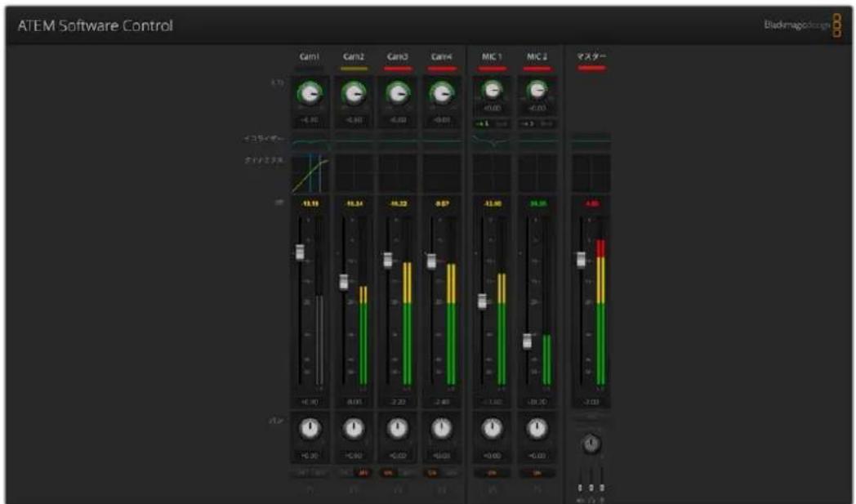
Task: Click Cam4 channel fader handle
Action: [x=431, y=261]
